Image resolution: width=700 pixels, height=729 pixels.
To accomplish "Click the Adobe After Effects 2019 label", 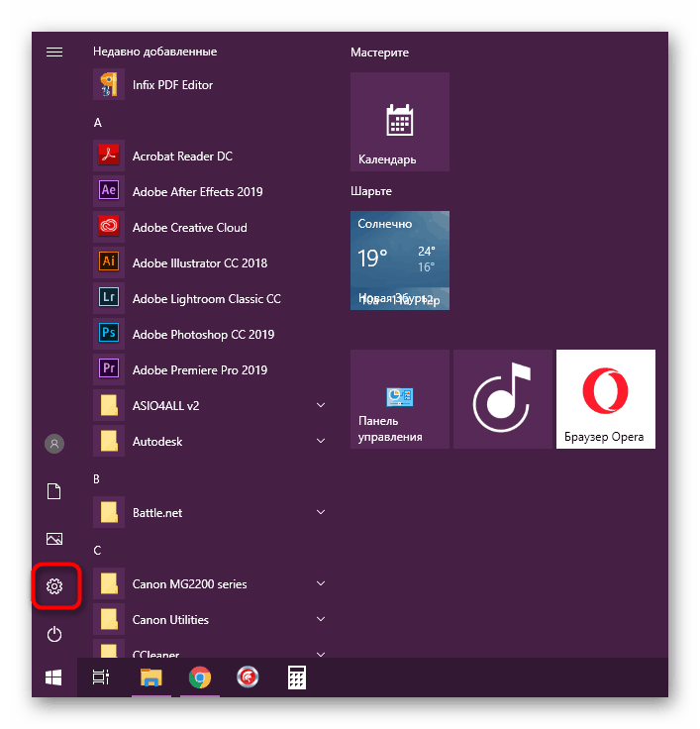I will [198, 192].
